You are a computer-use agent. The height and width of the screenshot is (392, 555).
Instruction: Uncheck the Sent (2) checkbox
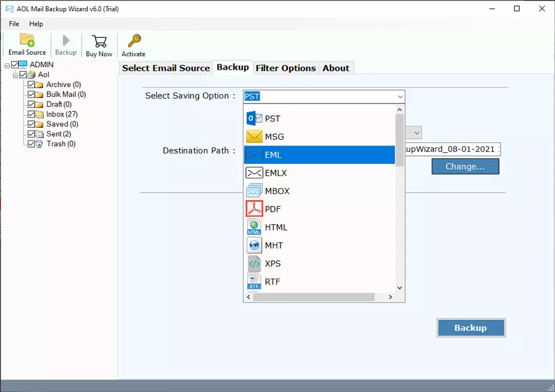click(31, 134)
